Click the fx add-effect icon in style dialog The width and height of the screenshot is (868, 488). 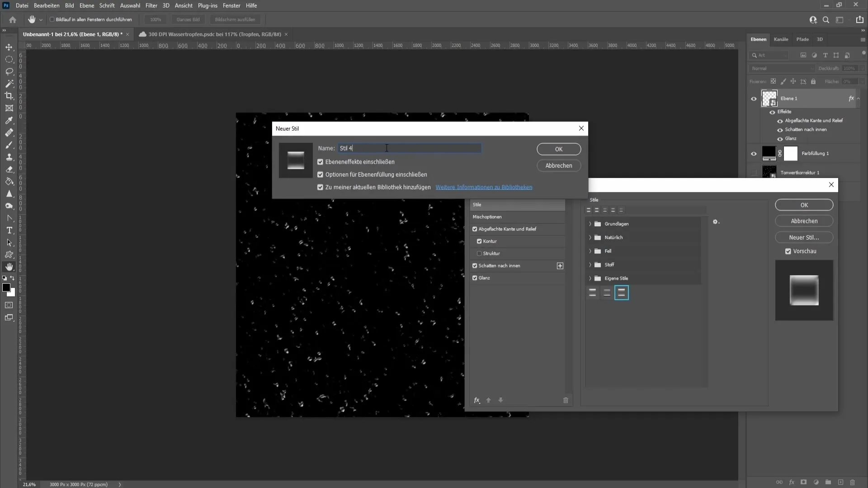[476, 400]
